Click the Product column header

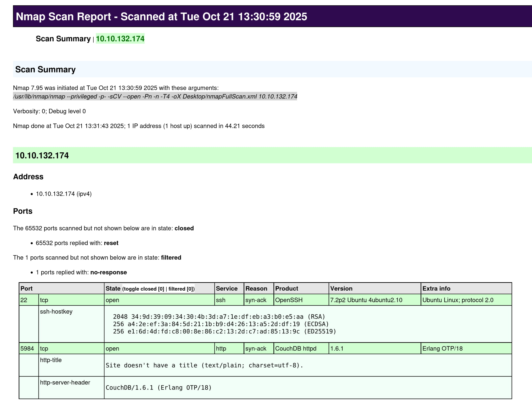(286, 289)
